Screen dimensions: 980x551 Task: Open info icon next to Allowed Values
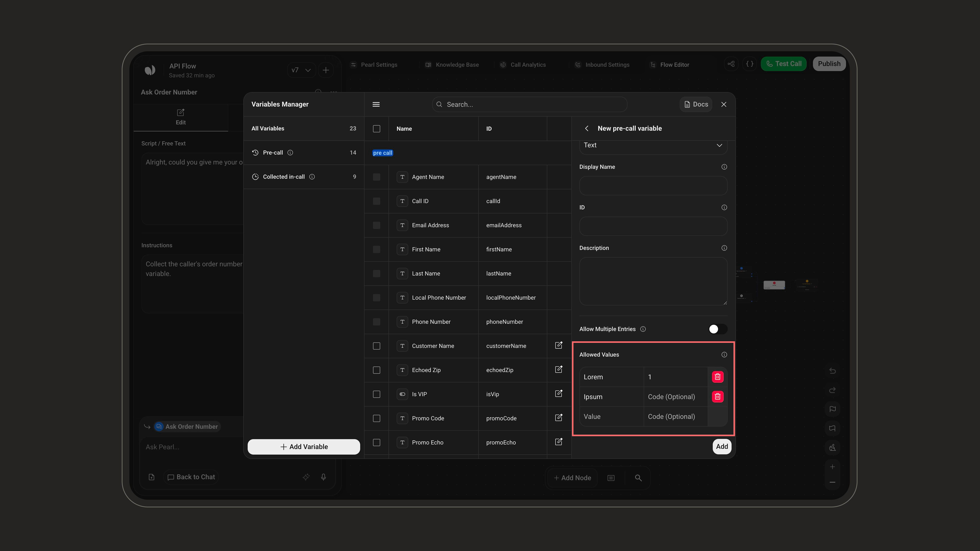click(724, 354)
